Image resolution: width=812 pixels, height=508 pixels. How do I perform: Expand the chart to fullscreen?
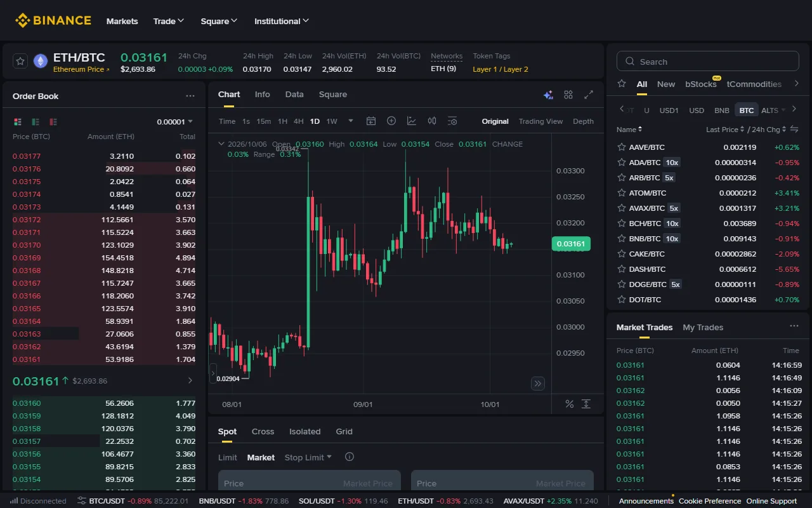point(589,95)
